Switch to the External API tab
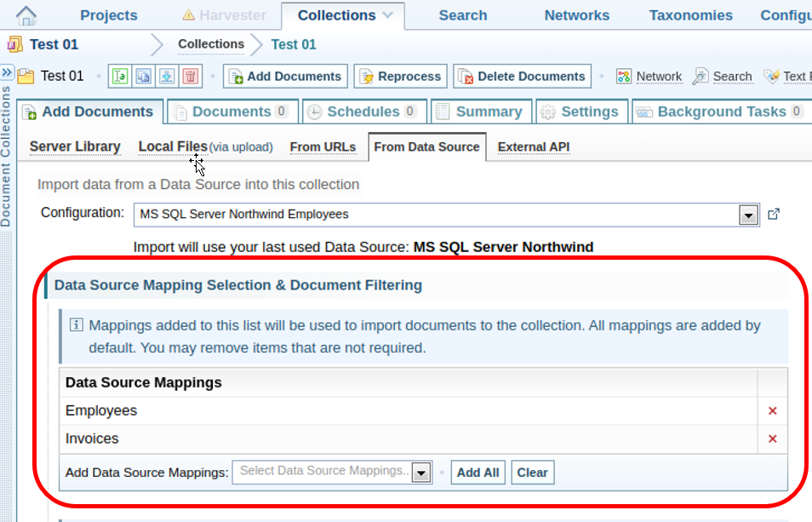The width and height of the screenshot is (812, 522). pyautogui.click(x=533, y=146)
